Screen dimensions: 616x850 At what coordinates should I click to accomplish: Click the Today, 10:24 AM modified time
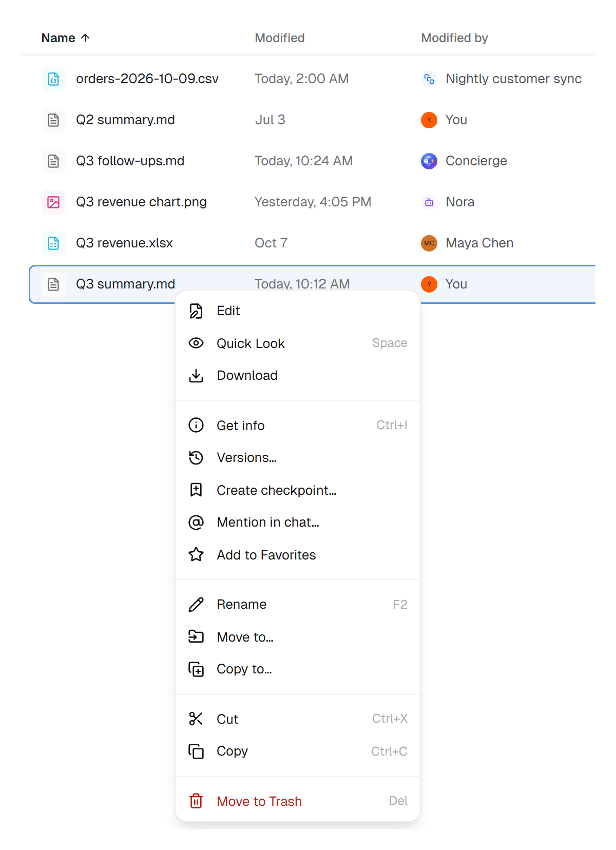click(304, 161)
